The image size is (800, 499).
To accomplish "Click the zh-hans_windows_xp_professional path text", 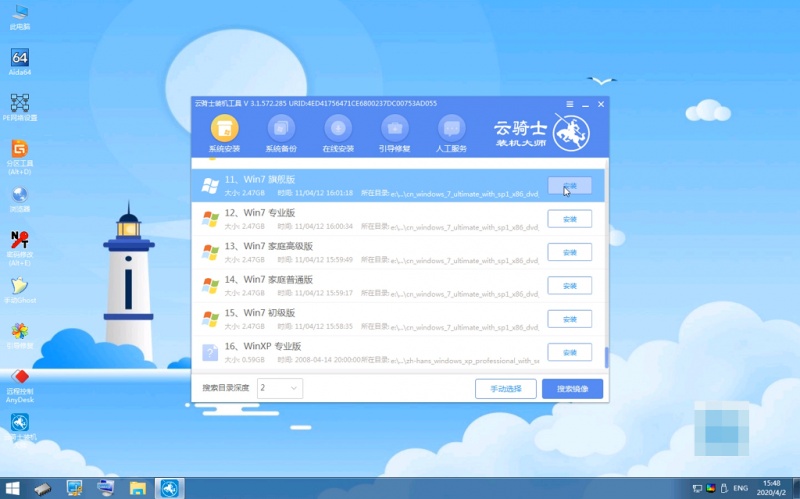I will tap(464, 361).
